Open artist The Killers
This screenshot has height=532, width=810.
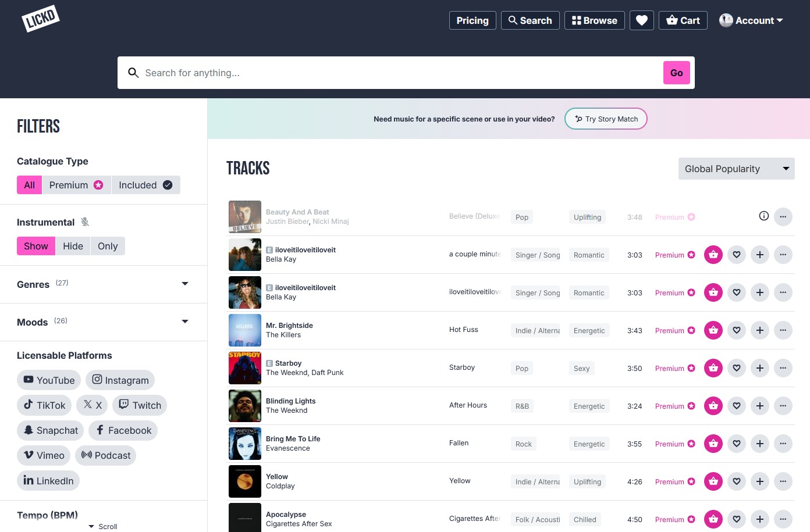(x=283, y=335)
